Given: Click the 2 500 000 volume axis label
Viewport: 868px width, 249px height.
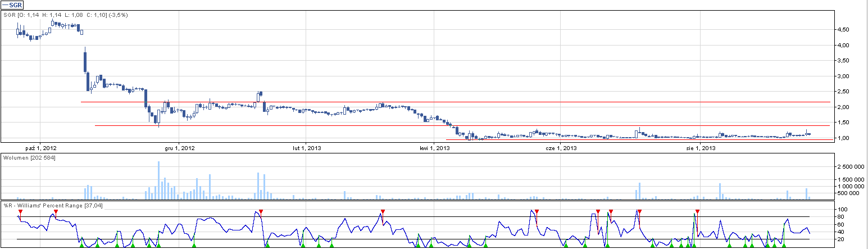Looking at the screenshot, I should [849, 167].
